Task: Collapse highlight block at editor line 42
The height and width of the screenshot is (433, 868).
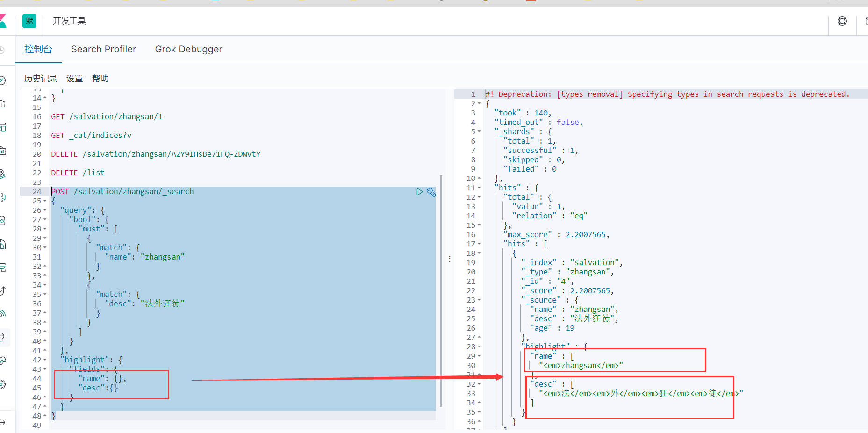Action: [45, 360]
